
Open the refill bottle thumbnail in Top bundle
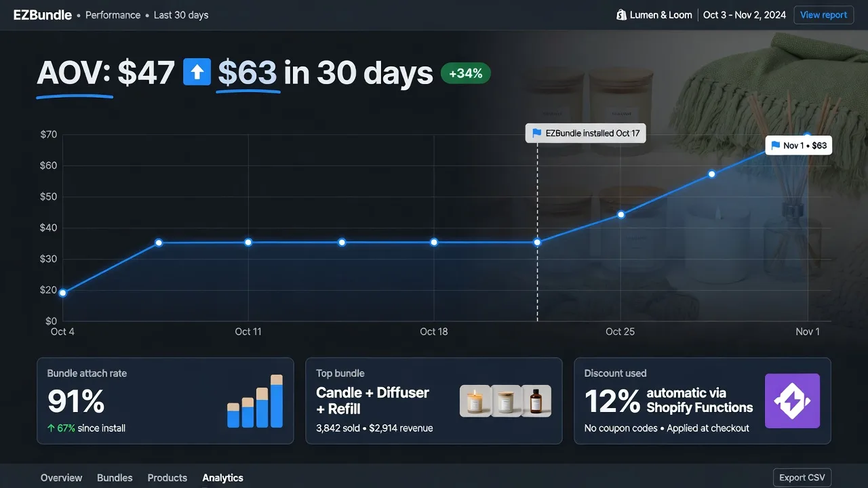[x=536, y=401]
